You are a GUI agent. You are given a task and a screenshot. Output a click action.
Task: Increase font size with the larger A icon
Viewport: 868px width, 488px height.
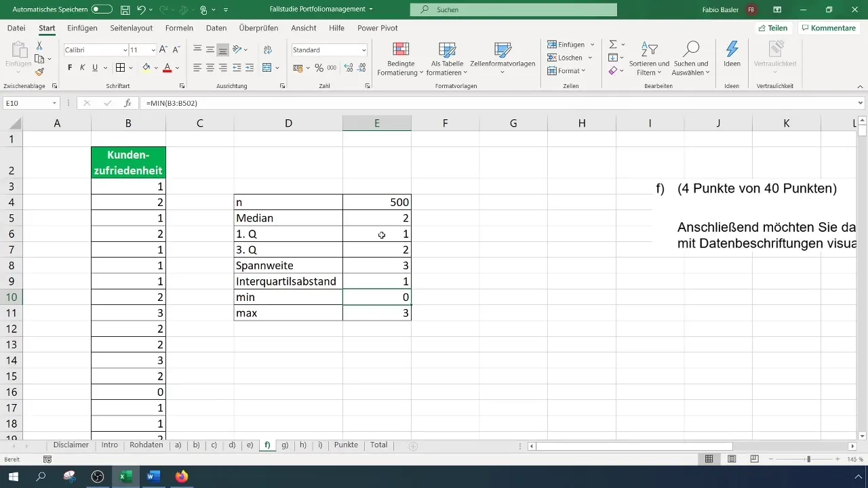tap(163, 50)
